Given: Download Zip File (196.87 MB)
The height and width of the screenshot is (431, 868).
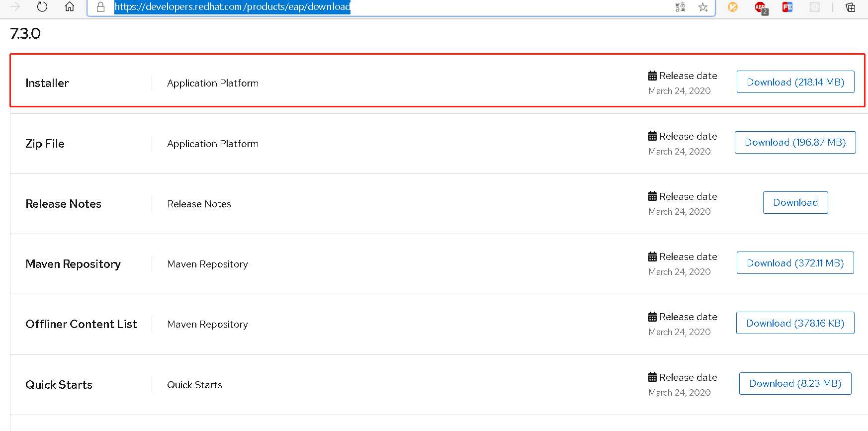Looking at the screenshot, I should [795, 142].
